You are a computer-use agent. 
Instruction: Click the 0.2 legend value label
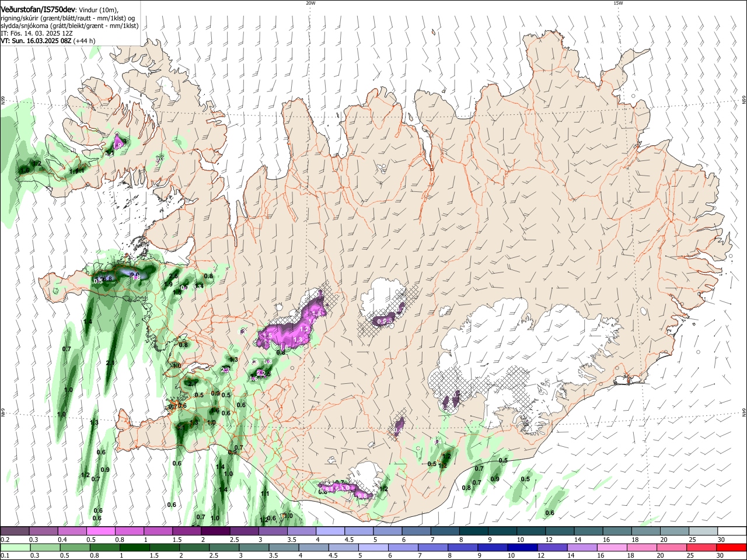coord(5,540)
